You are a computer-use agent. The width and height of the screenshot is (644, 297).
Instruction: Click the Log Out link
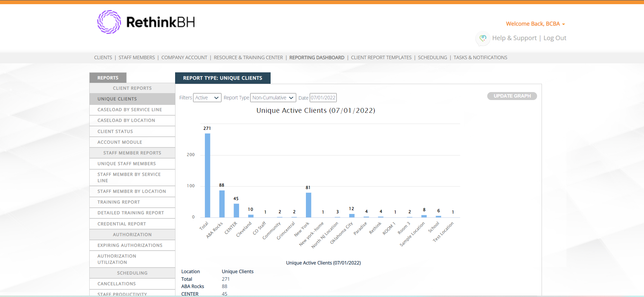pyautogui.click(x=555, y=38)
